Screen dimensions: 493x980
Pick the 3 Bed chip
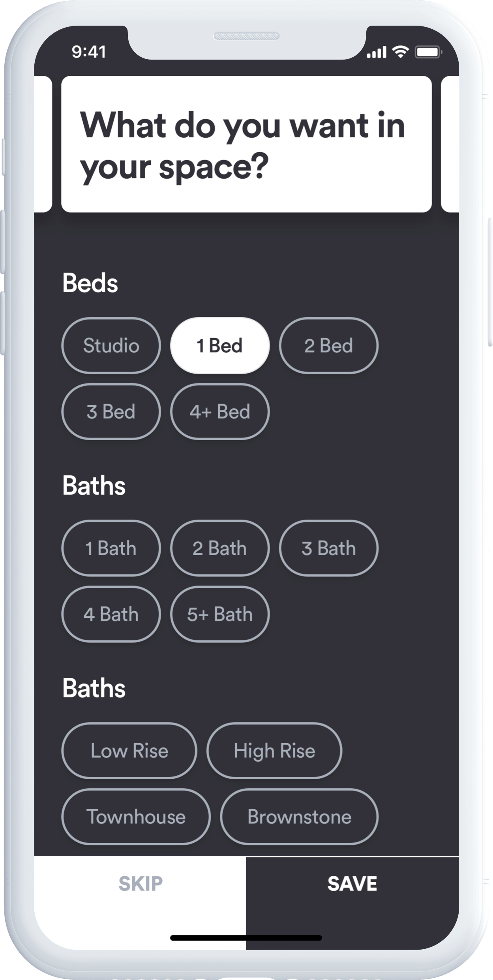click(111, 411)
